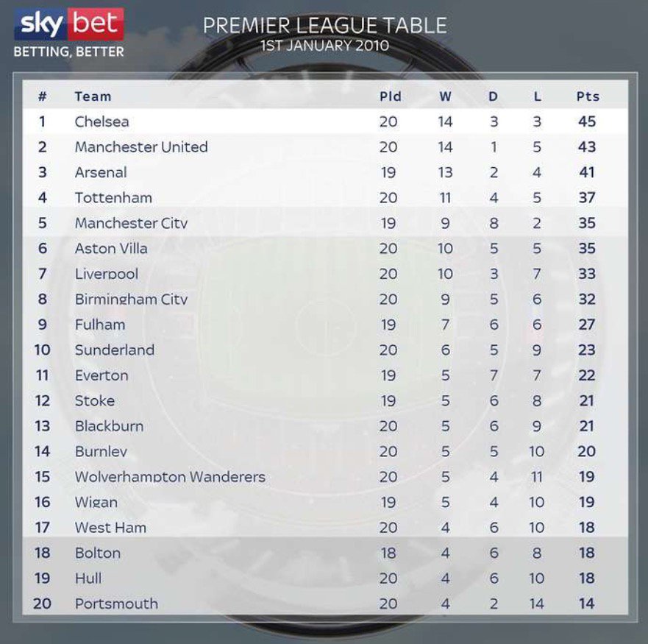Select the Chelsea row

coord(325,121)
